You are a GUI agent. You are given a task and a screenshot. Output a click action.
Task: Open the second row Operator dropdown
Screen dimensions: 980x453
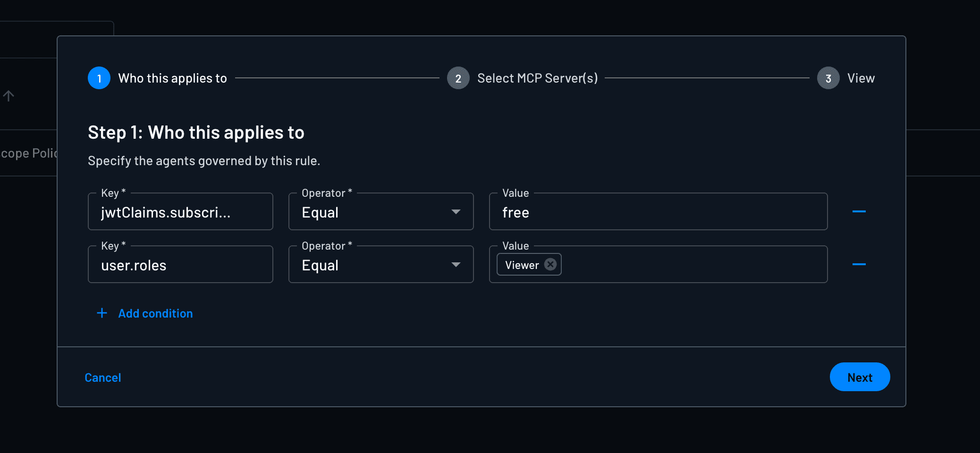click(380, 265)
